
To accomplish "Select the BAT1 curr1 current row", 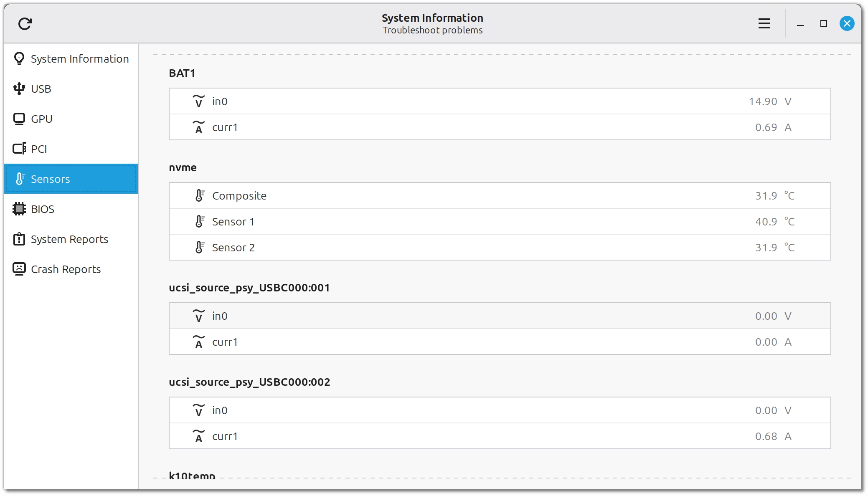I will click(x=500, y=127).
